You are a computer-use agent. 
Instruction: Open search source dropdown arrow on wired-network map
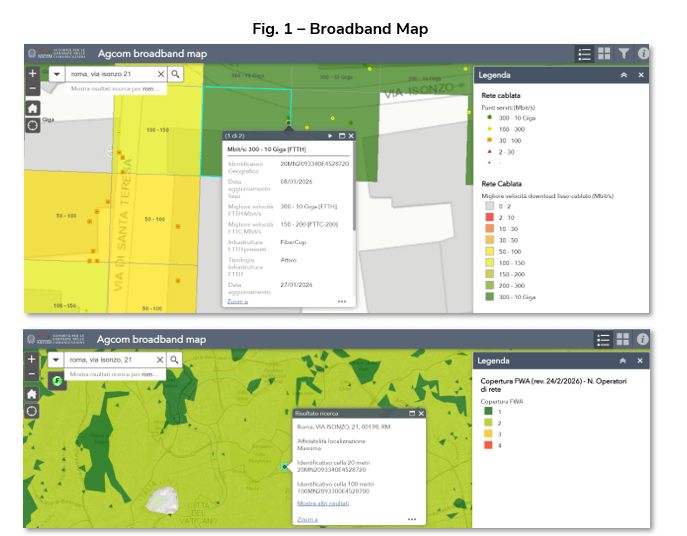(56, 74)
